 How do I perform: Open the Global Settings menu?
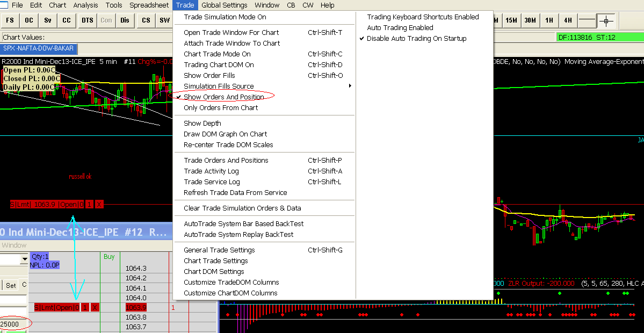[225, 5]
